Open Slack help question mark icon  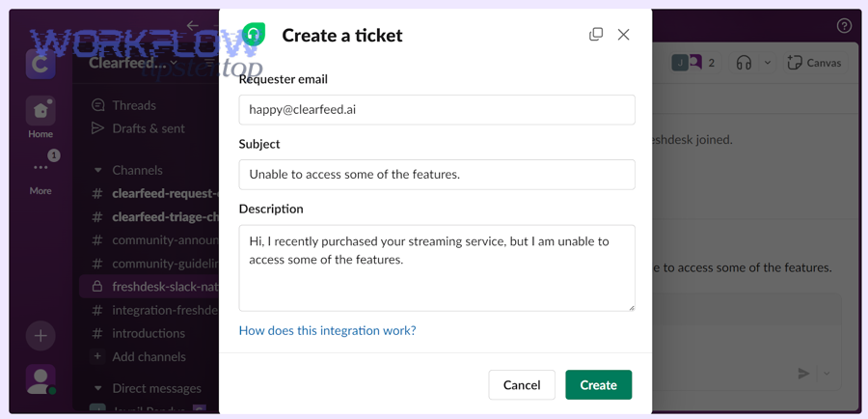844,26
